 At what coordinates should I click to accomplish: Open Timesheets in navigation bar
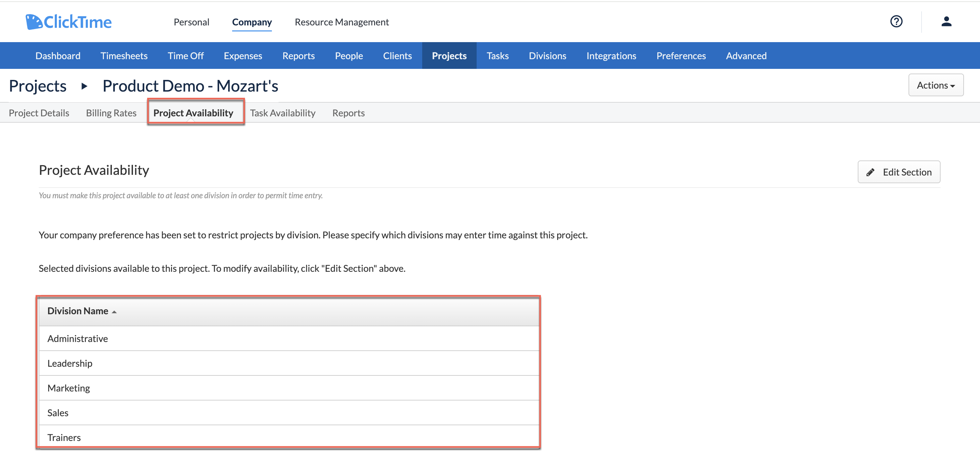[124, 55]
